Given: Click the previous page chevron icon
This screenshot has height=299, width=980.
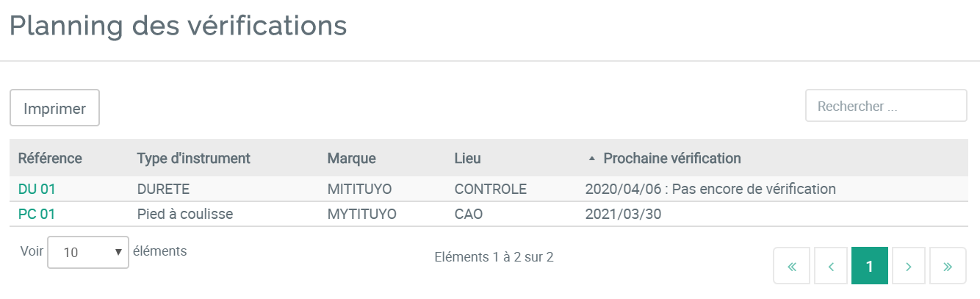Looking at the screenshot, I should pos(831,266).
